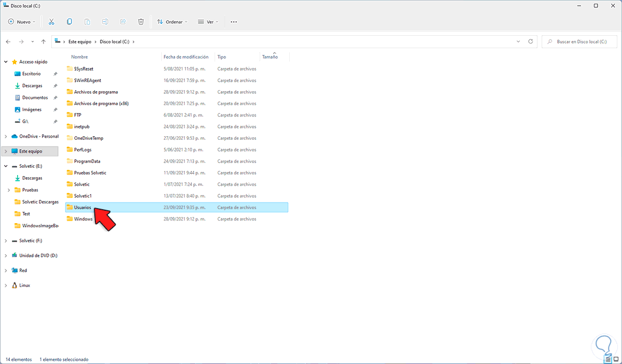Select the FTP folder icon
This screenshot has height=364, width=622.
point(69,115)
